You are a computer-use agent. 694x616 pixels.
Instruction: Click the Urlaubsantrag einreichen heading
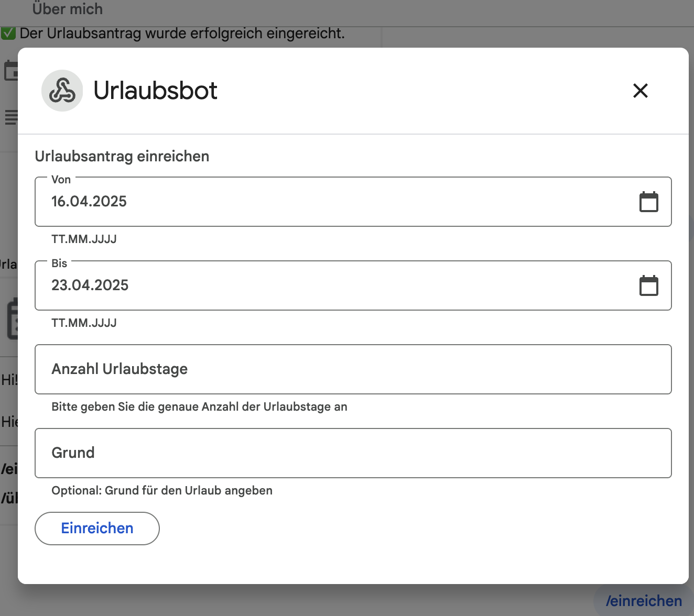point(122,156)
